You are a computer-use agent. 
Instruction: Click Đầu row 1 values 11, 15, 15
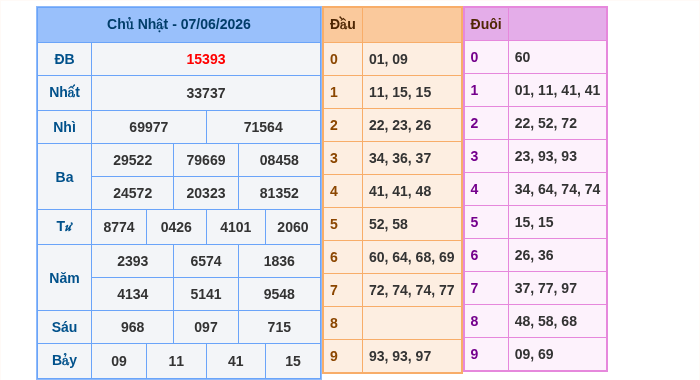coord(400,92)
